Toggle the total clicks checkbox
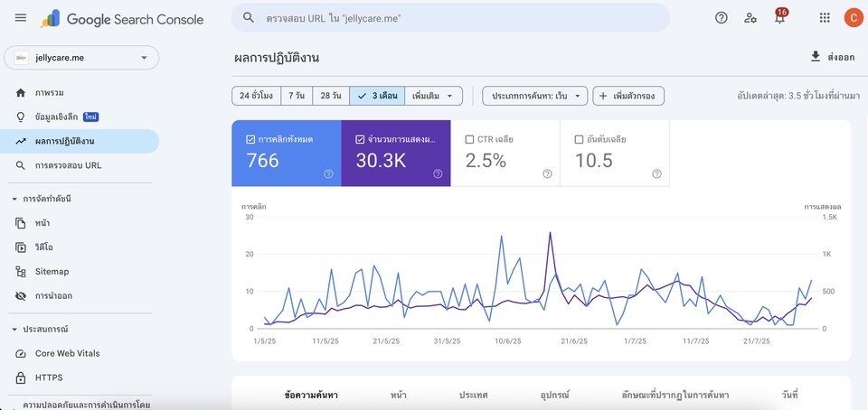The width and height of the screenshot is (868, 410). (250, 140)
